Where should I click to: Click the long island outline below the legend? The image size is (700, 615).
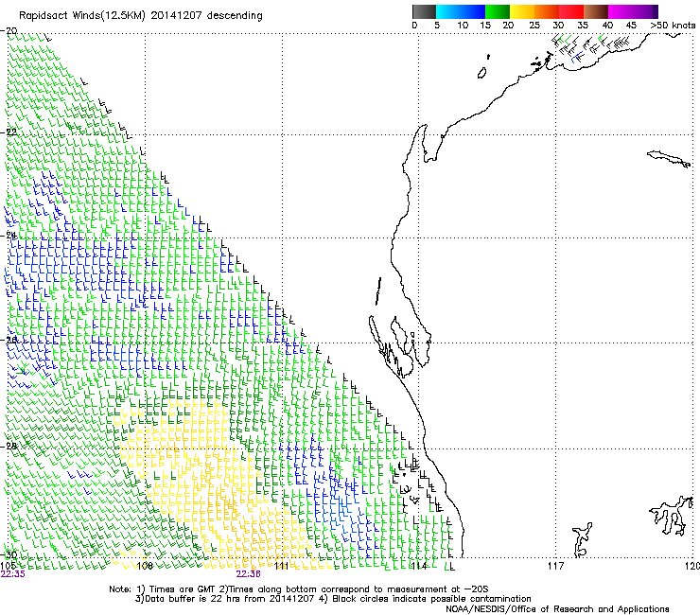669,159
